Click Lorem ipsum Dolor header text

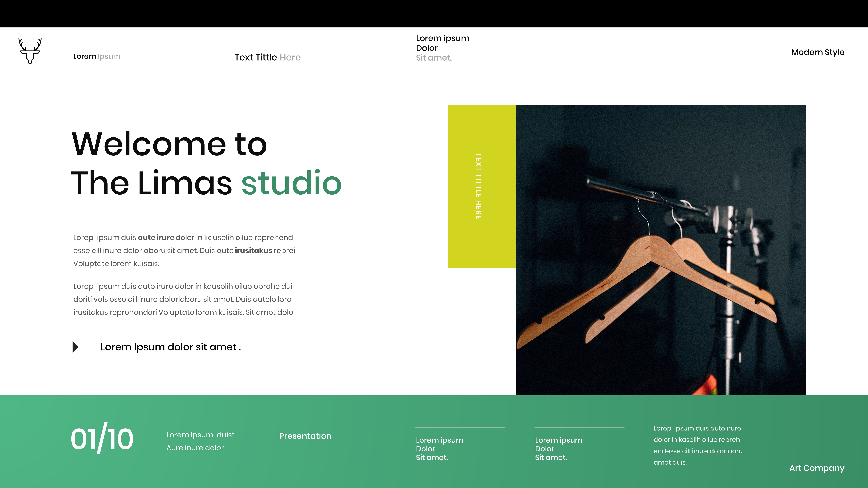coord(442,43)
